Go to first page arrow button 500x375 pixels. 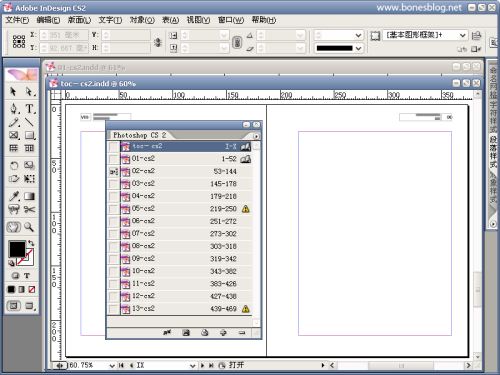pos(121,366)
